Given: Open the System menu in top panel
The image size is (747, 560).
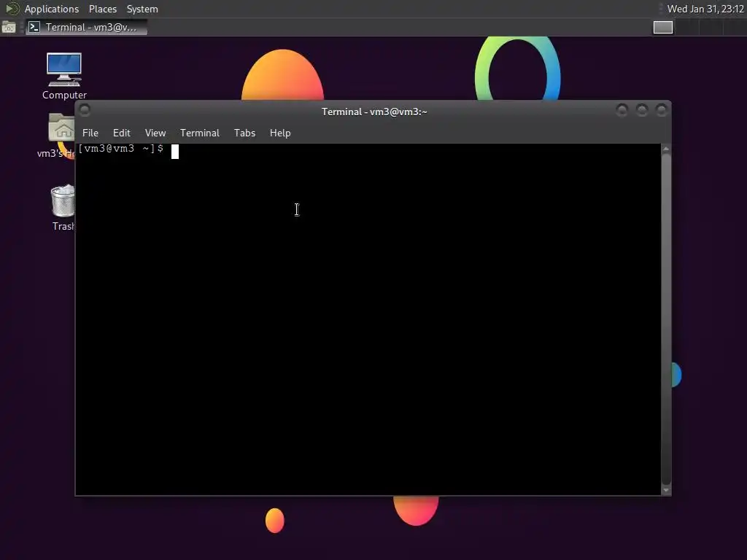Looking at the screenshot, I should point(142,9).
